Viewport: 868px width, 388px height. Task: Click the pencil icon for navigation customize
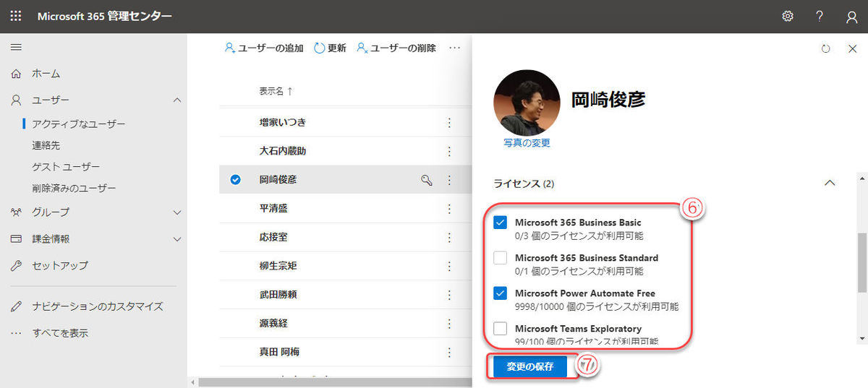16,306
